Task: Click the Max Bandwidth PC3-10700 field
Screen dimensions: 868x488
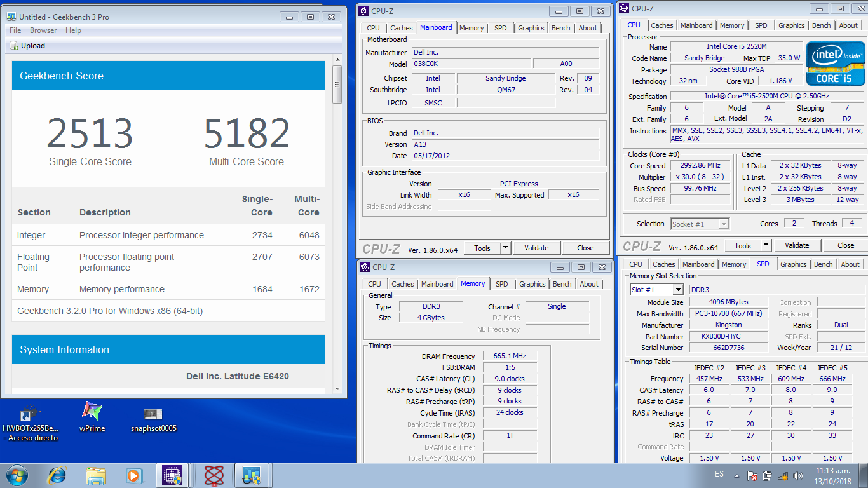Action: tap(729, 314)
